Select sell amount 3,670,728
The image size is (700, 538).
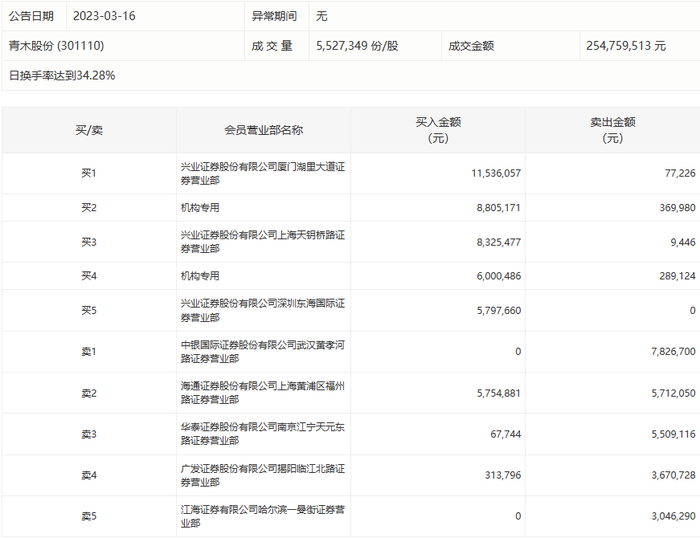(673, 475)
